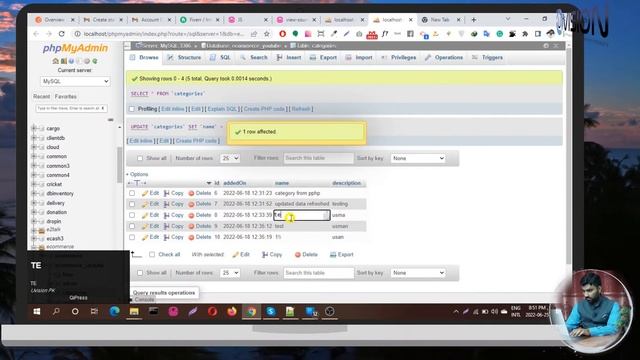The width and height of the screenshot is (640, 360).
Task: Open a new browser tab with plus icon
Action: [473, 20]
